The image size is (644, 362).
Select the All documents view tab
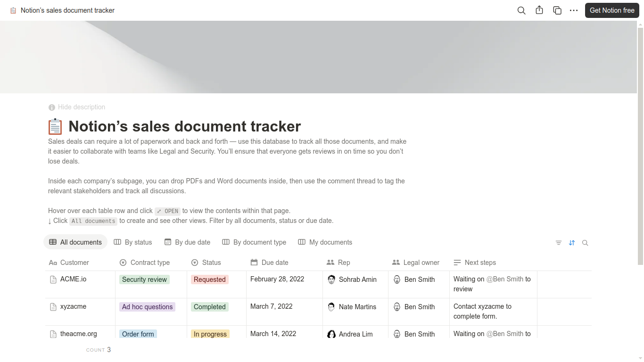click(75, 242)
